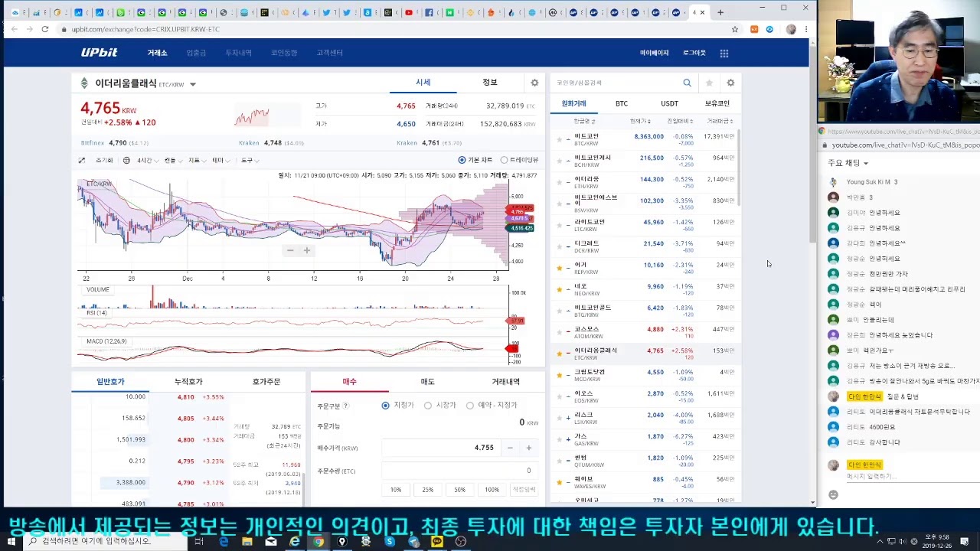Image resolution: width=980 pixels, height=551 pixels.
Task: Unfavorite the 어거 REP/KRW star
Action: pyautogui.click(x=559, y=268)
